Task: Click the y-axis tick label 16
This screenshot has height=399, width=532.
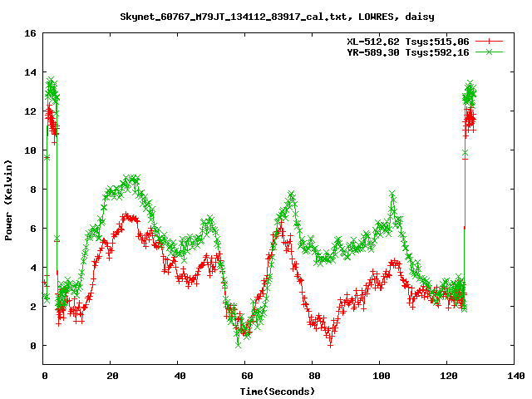Action: pos(30,33)
